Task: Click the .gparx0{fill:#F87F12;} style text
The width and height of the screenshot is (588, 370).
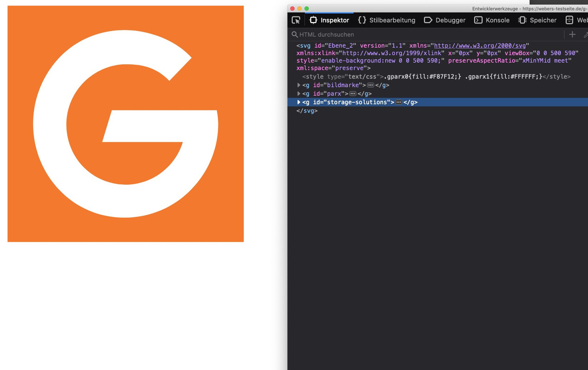Action: (x=423, y=77)
